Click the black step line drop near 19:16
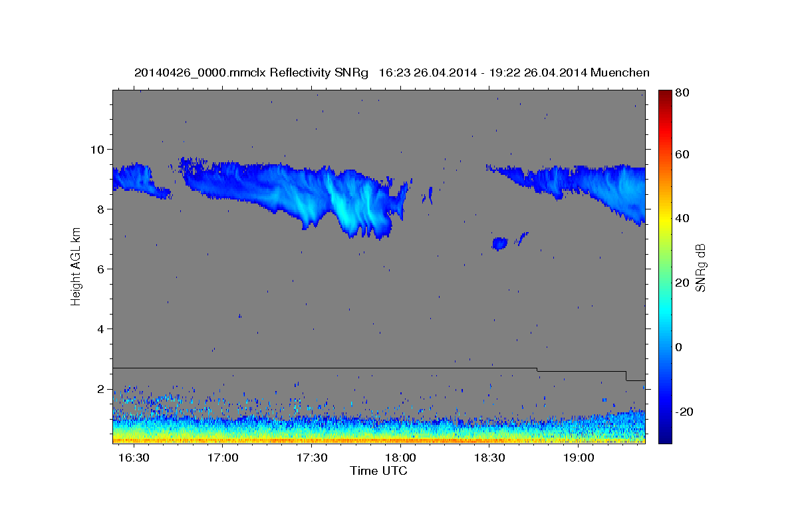Viewport: 798px width, 532px height. 626,376
